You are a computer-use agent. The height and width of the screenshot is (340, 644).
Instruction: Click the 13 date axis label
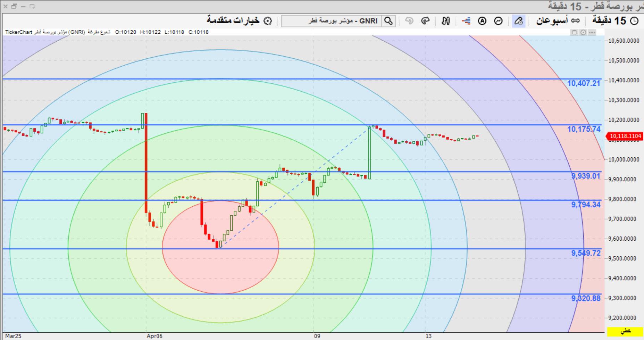pos(428,336)
